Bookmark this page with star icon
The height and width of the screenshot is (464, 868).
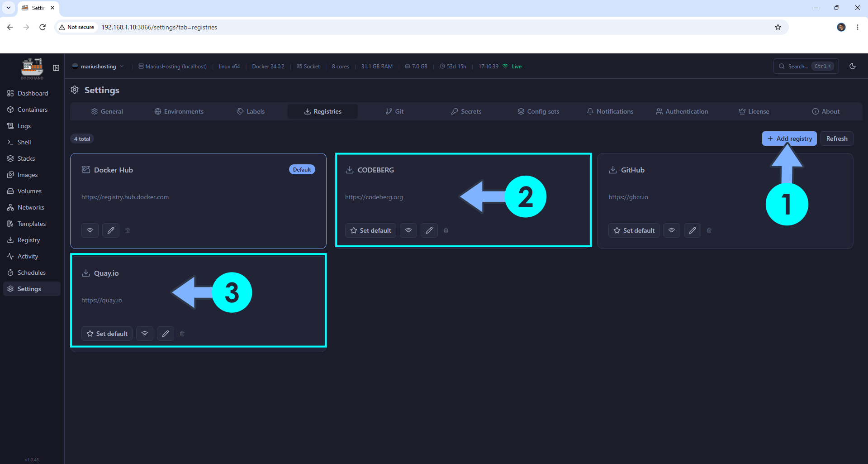pos(778,27)
